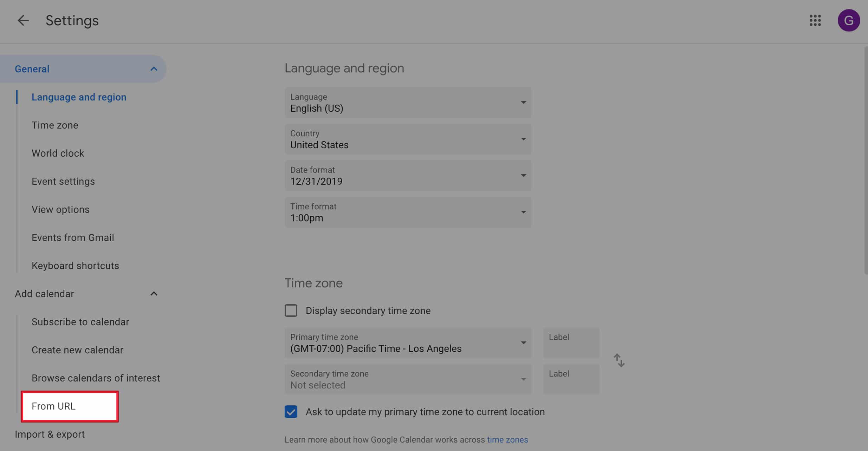Collapse the General section chevron
This screenshot has height=451, width=868.
coord(154,69)
